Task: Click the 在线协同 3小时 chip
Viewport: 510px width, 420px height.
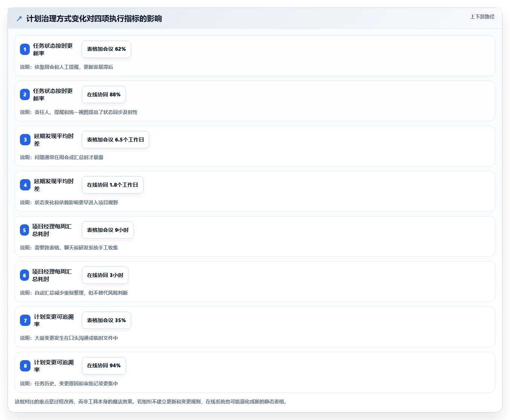Action: pos(105,275)
